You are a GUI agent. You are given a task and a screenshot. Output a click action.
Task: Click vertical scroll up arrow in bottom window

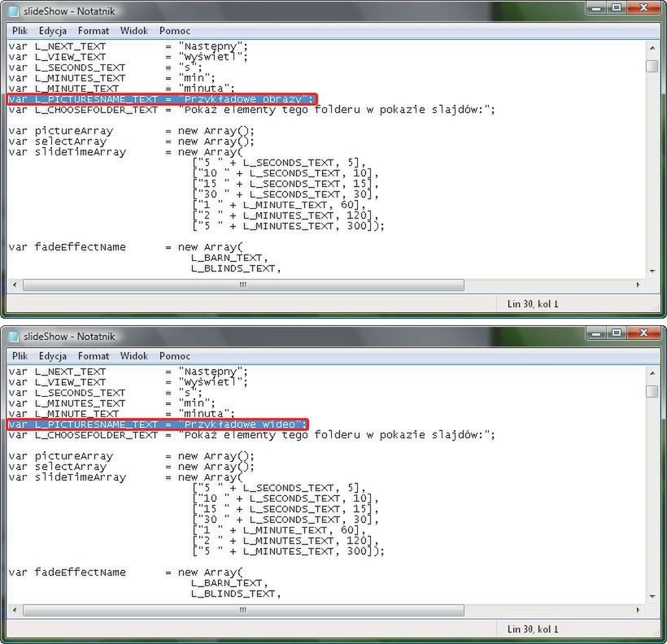click(x=652, y=373)
